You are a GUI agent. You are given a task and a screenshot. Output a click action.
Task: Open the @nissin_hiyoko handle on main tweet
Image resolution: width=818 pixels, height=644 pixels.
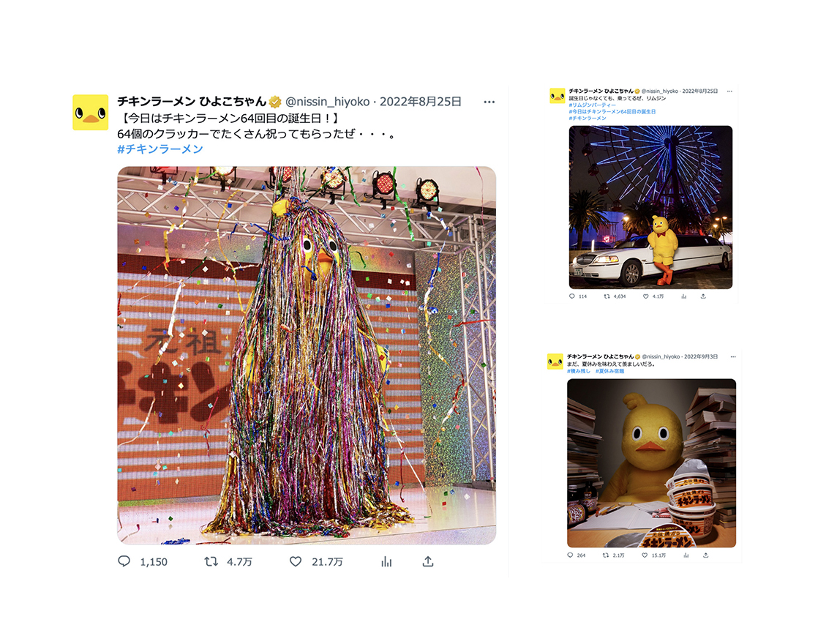tap(328, 102)
